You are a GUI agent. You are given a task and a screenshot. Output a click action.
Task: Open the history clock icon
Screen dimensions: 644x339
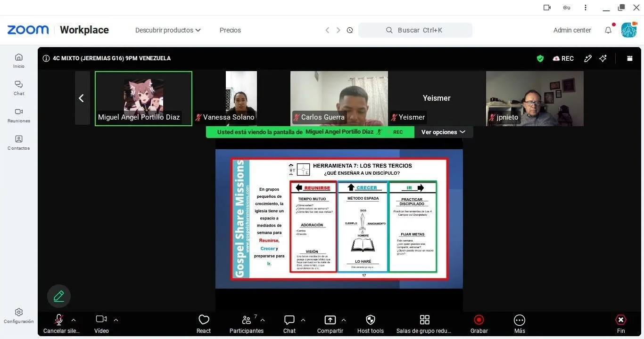[x=350, y=30]
